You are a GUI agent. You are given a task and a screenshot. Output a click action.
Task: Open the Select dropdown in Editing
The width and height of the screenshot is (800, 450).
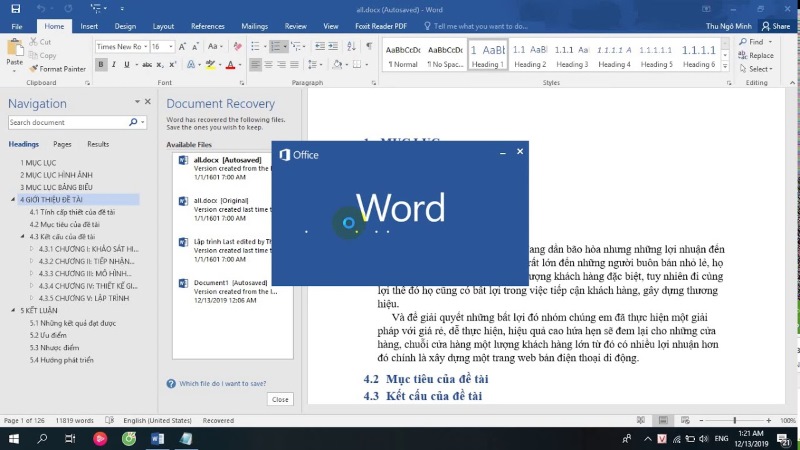tap(756, 69)
